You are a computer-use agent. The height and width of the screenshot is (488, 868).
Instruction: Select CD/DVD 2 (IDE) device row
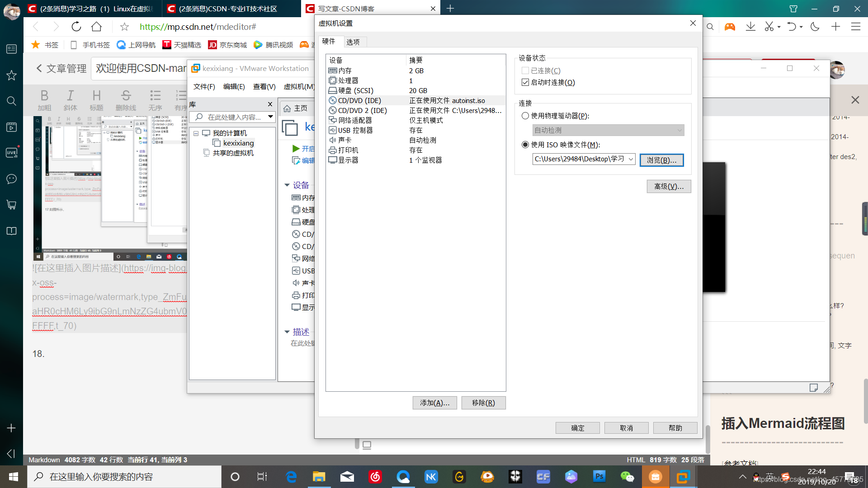415,110
